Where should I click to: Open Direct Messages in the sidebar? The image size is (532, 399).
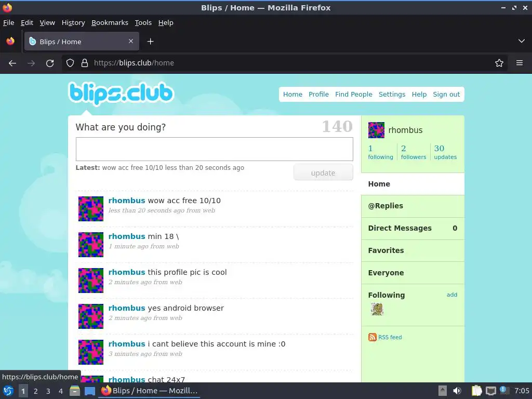click(x=413, y=229)
